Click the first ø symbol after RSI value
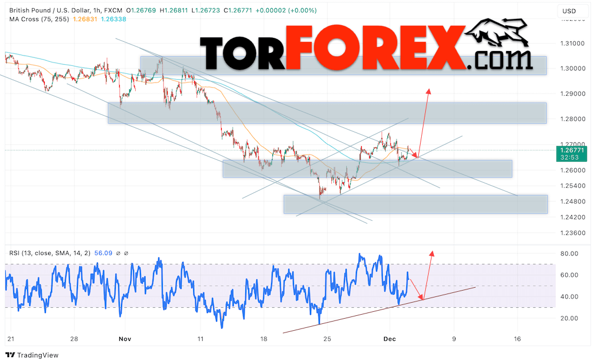This screenshot has height=364, width=596. (x=118, y=253)
